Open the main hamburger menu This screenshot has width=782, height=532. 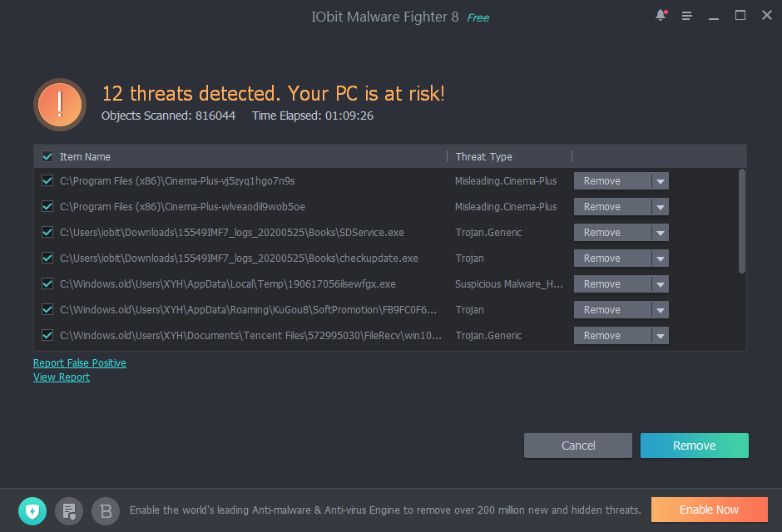coord(686,15)
